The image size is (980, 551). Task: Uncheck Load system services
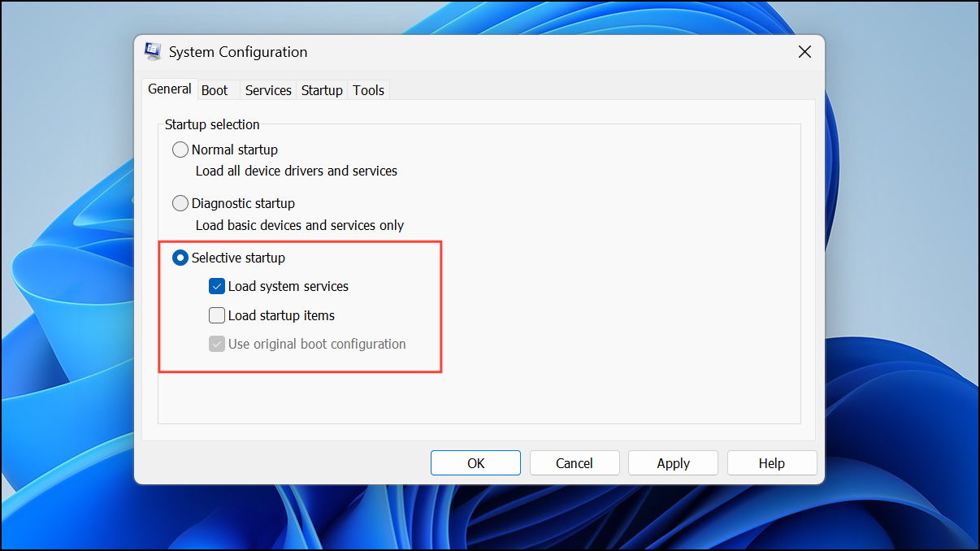[217, 286]
